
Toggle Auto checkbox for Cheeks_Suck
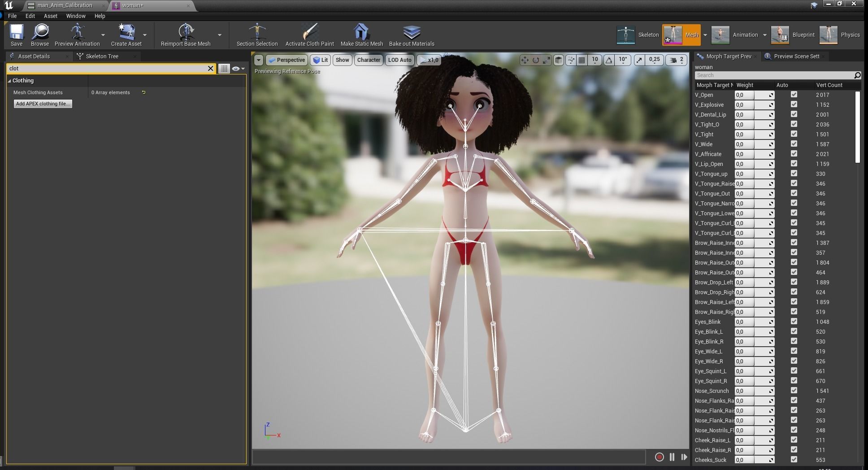794,460
